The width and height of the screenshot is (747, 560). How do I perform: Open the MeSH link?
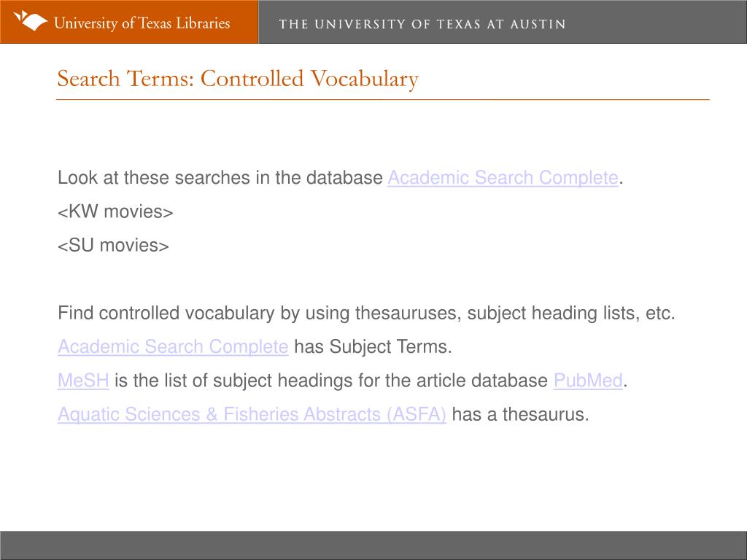[83, 381]
